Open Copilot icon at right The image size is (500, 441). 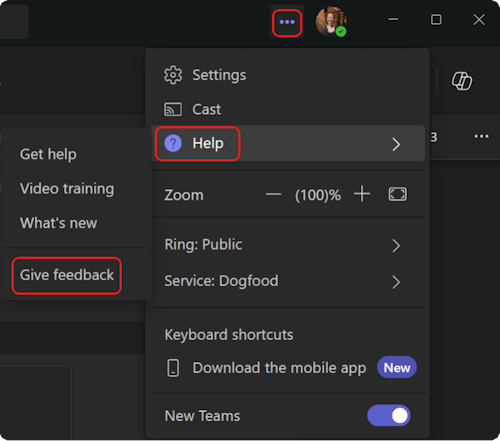click(x=462, y=81)
